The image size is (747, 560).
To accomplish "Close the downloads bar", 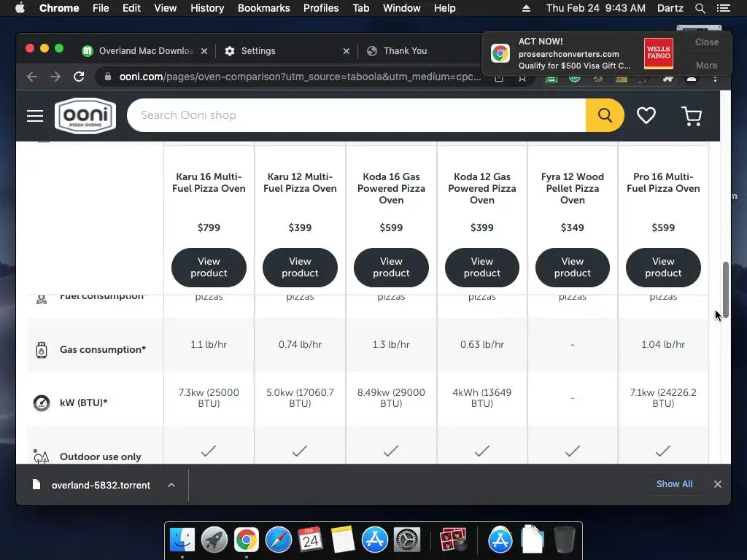I will click(x=718, y=484).
